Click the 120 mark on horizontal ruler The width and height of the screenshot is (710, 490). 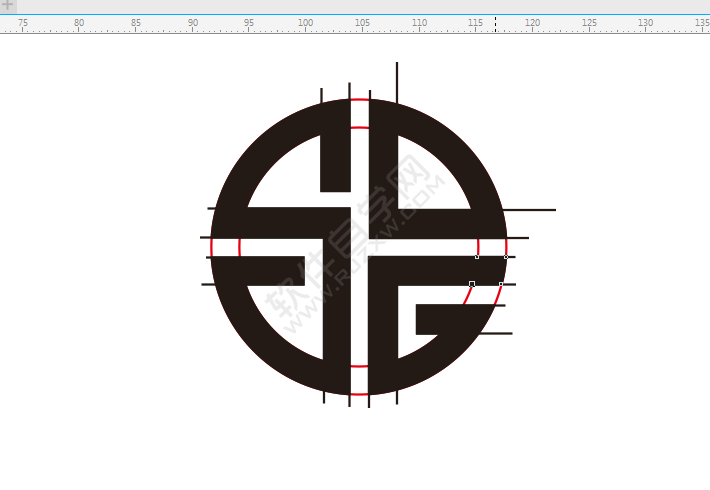click(532, 23)
